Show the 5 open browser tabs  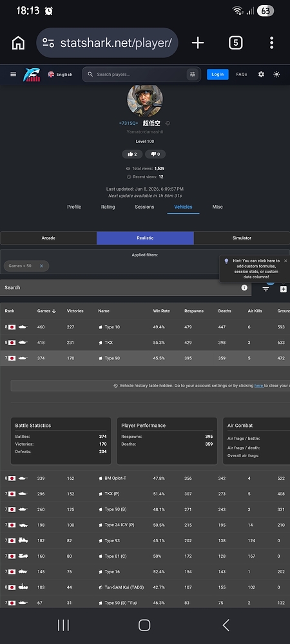(235, 43)
